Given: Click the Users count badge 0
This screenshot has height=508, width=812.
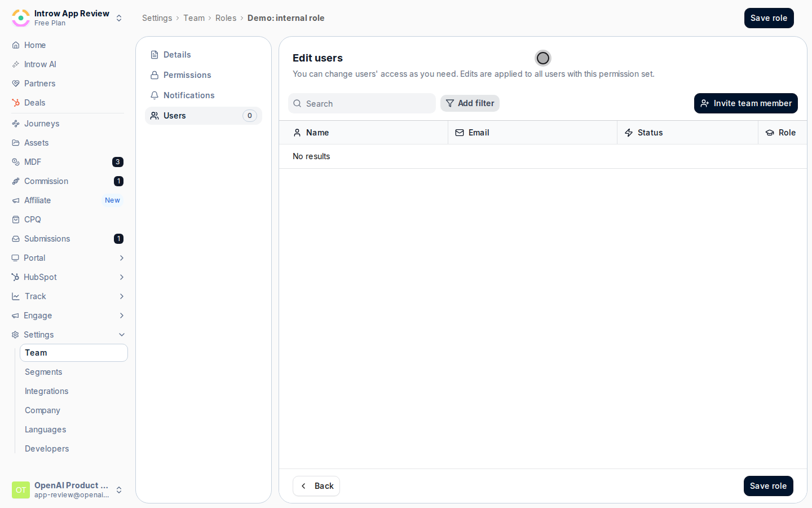Looking at the screenshot, I should [250, 116].
